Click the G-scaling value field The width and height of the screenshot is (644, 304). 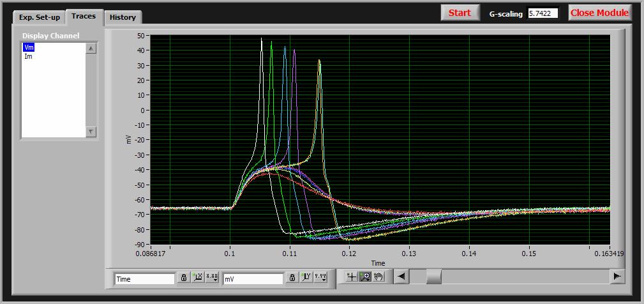[543, 13]
